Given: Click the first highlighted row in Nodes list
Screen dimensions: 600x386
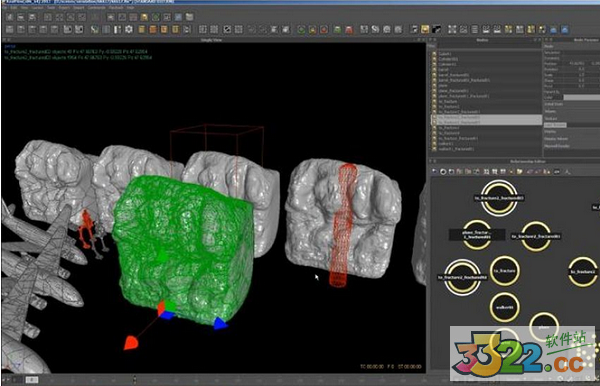Looking at the screenshot, I should point(486,117).
